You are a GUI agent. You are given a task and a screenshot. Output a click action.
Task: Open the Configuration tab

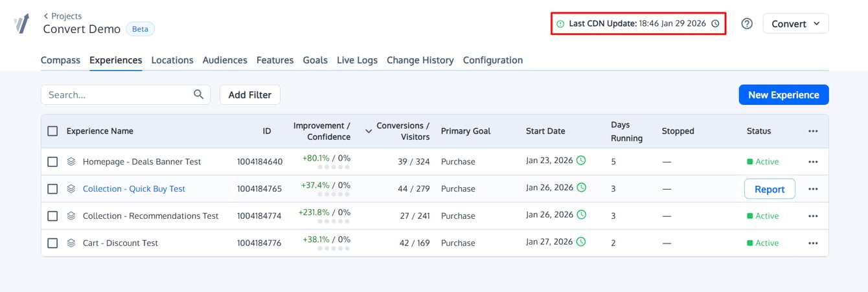(x=493, y=60)
